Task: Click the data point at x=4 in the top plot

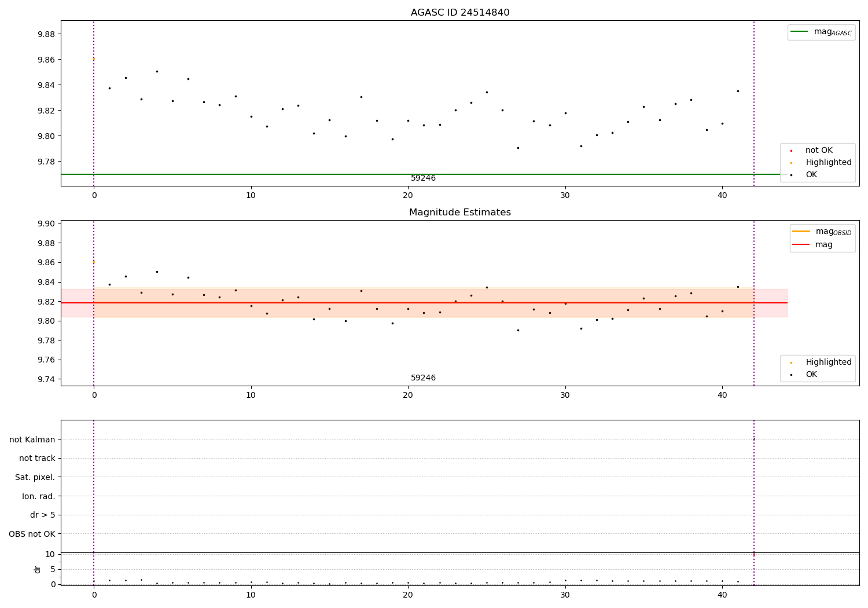Action: click(x=157, y=71)
